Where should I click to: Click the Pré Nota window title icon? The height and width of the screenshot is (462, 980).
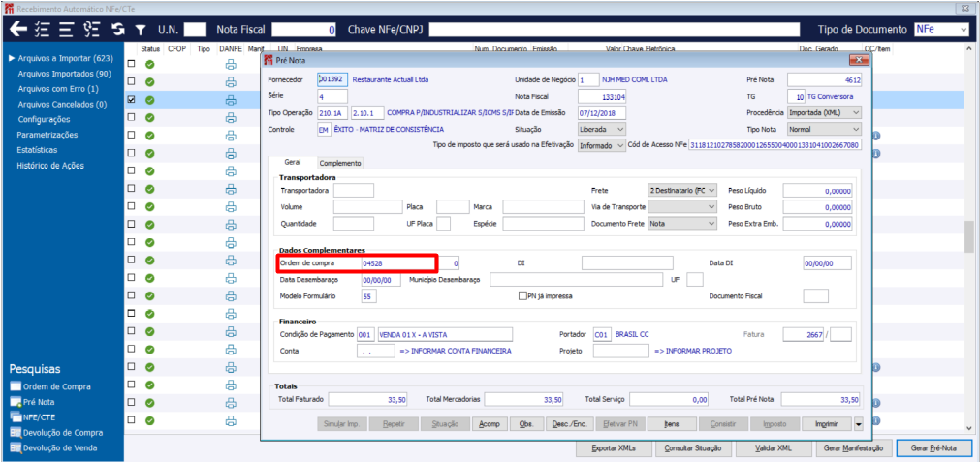pyautogui.click(x=269, y=59)
